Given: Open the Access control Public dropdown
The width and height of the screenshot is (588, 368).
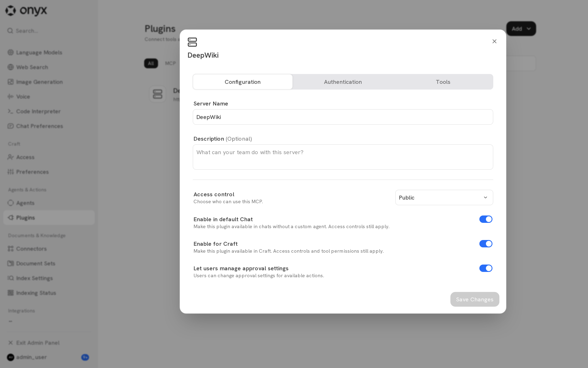Looking at the screenshot, I should point(444,197).
